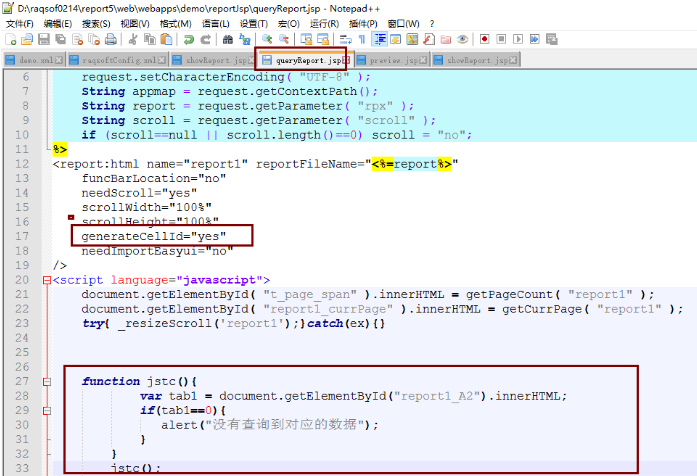Viewport: 697px width, 476px height.
Task: Click the Save file toolbar icon
Action: [x=44, y=40]
